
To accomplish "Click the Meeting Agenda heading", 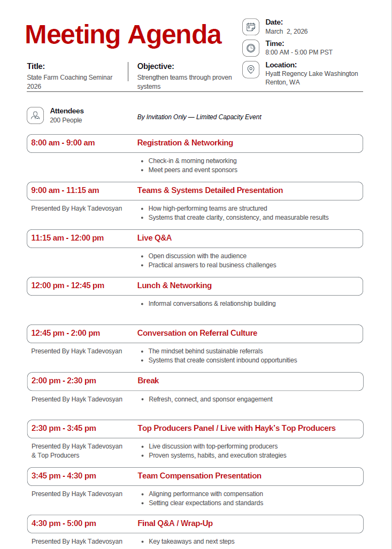I will click(x=123, y=35).
